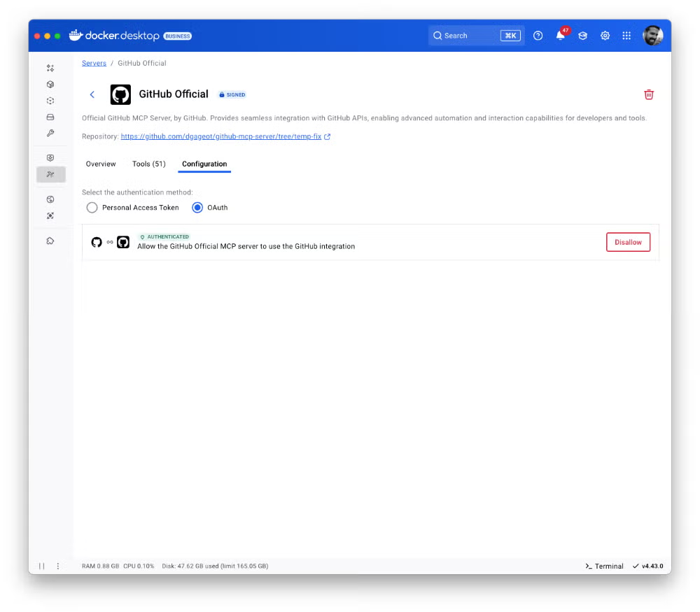Open the user avatar menu
The width and height of the screenshot is (700, 612).
(652, 36)
